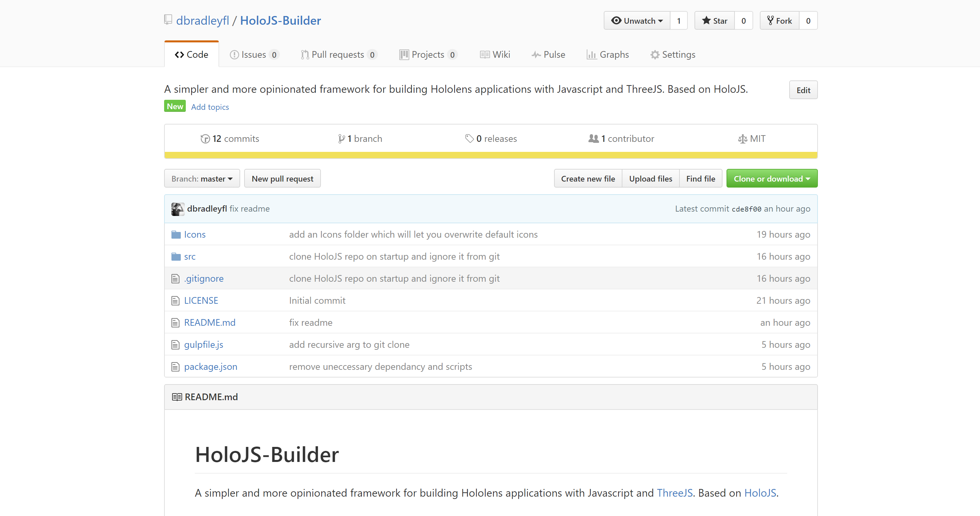Viewport: 980px width, 516px height.
Task: Open the Unwatch notifications dropdown
Action: 637,21
